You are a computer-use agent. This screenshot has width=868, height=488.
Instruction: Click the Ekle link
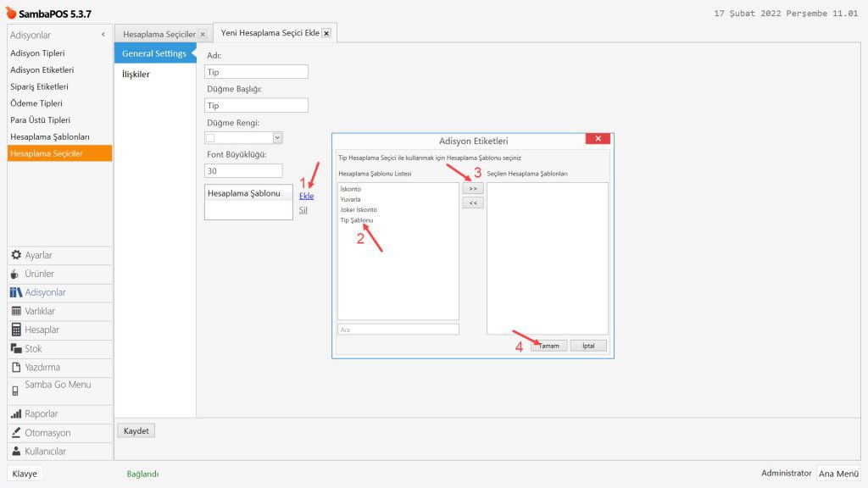click(x=306, y=196)
